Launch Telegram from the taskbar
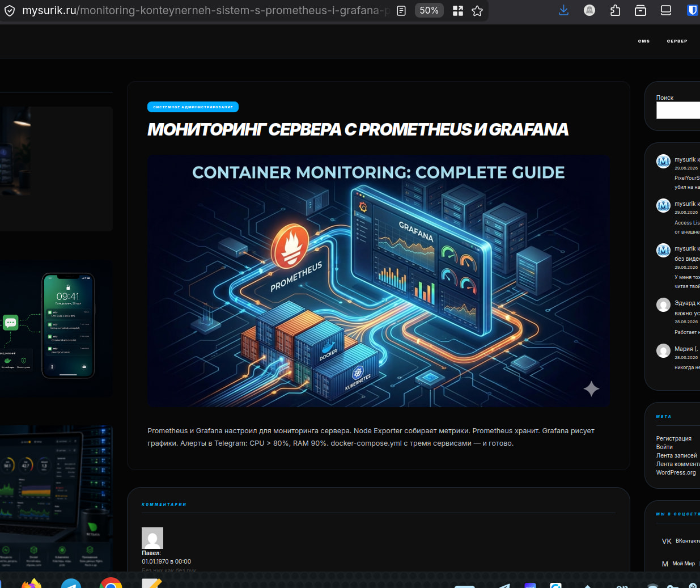The width and height of the screenshot is (700, 588). tap(71, 583)
